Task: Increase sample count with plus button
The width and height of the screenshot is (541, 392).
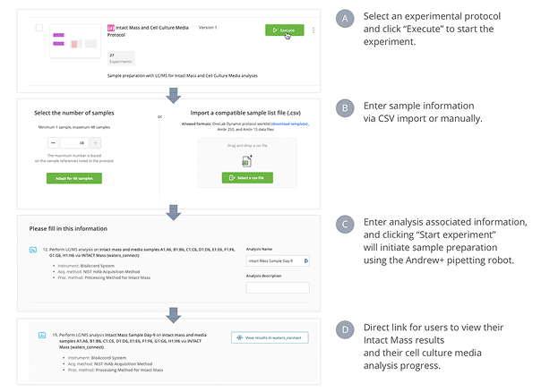Action: (x=96, y=143)
